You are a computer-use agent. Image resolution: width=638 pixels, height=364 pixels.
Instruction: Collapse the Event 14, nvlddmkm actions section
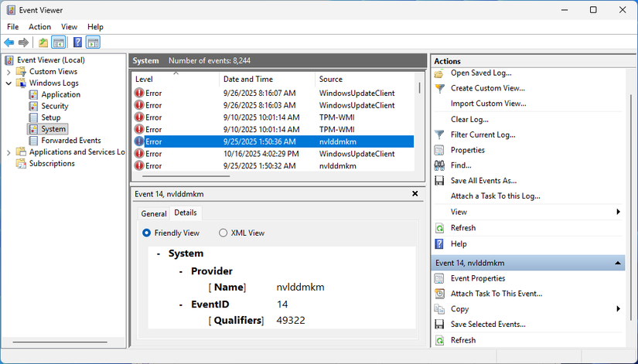(618, 264)
